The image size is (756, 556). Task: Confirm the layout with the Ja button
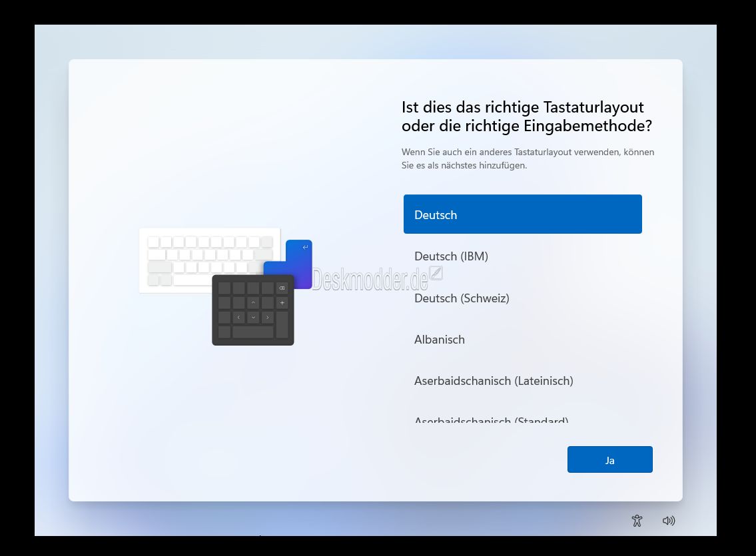point(610,459)
